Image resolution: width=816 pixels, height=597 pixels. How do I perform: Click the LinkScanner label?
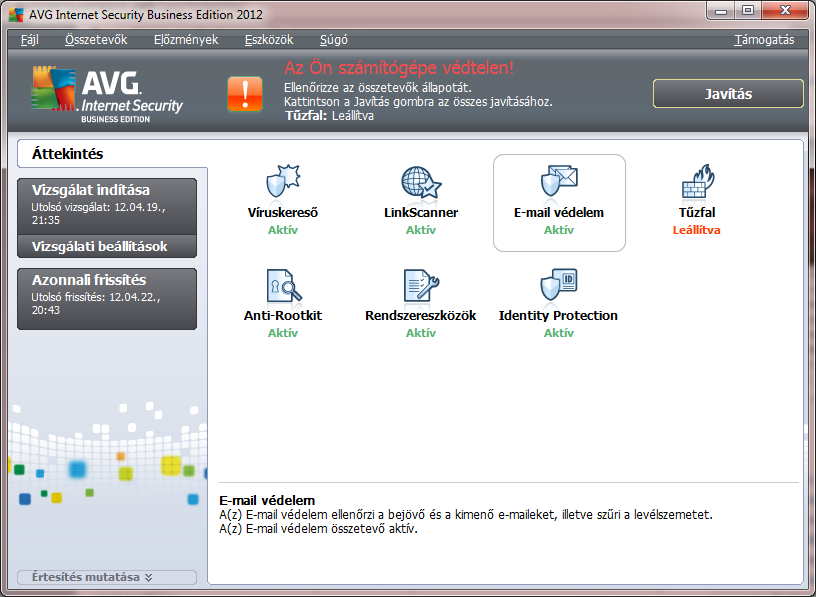point(421,212)
